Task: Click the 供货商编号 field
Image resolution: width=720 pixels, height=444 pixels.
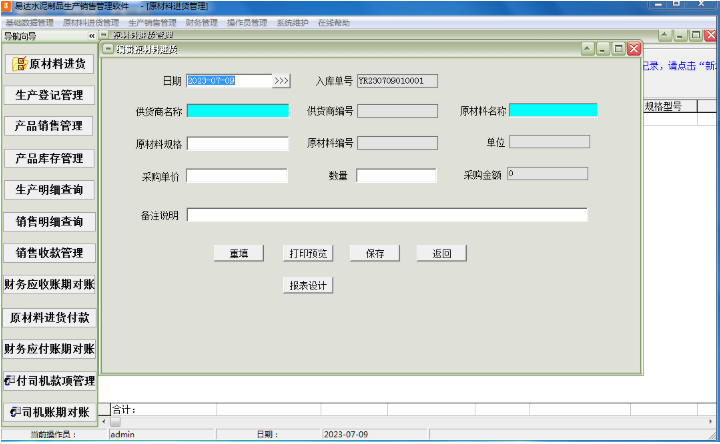Action: (x=397, y=111)
